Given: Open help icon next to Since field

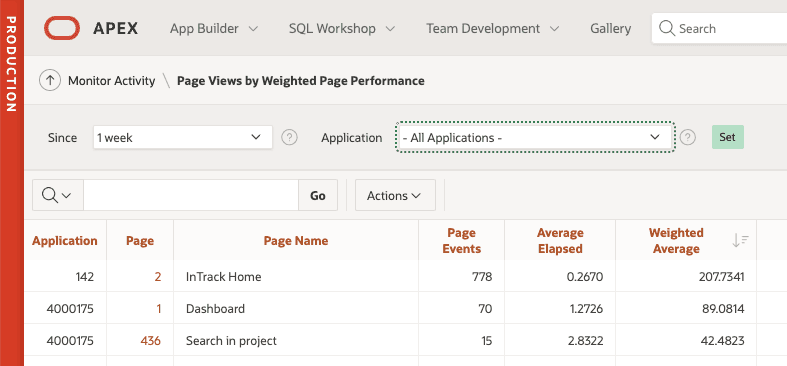Looking at the screenshot, I should tap(289, 137).
